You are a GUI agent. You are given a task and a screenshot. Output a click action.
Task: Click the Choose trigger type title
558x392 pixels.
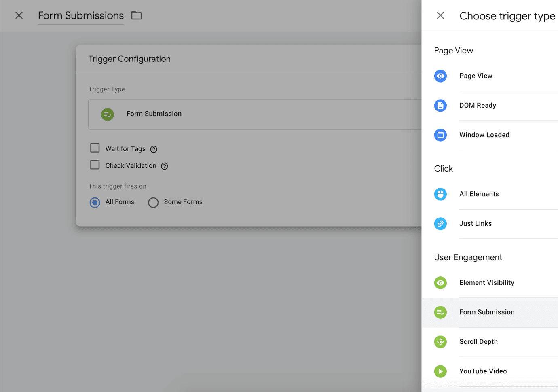tap(507, 16)
